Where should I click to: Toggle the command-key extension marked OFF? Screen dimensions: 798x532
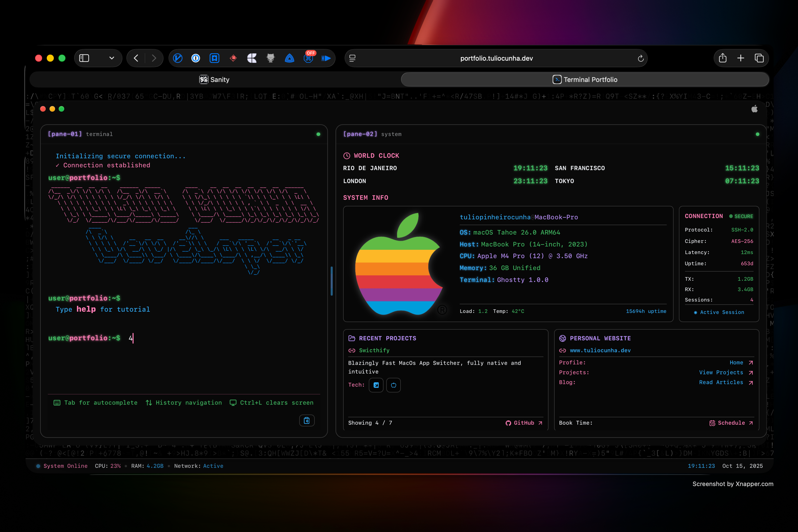click(308, 58)
